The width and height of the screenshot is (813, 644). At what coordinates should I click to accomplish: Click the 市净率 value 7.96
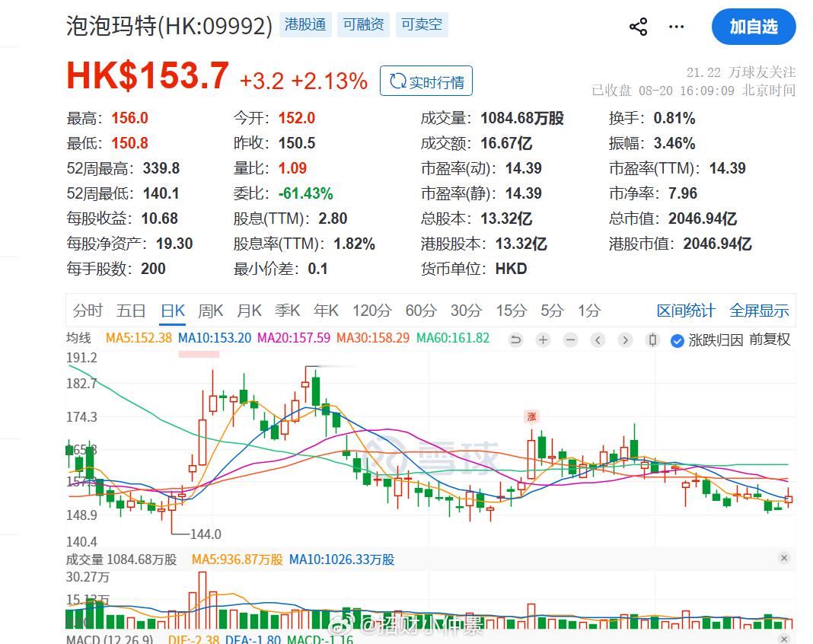click(x=682, y=193)
